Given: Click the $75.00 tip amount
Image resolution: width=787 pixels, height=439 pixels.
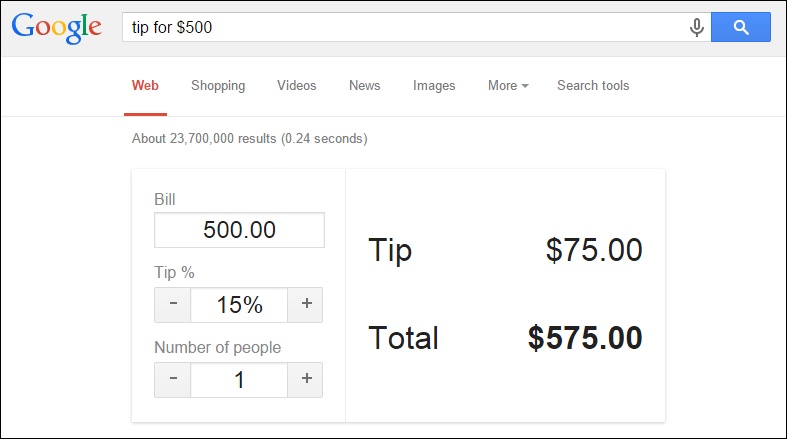Looking at the screenshot, I should click(x=594, y=249).
